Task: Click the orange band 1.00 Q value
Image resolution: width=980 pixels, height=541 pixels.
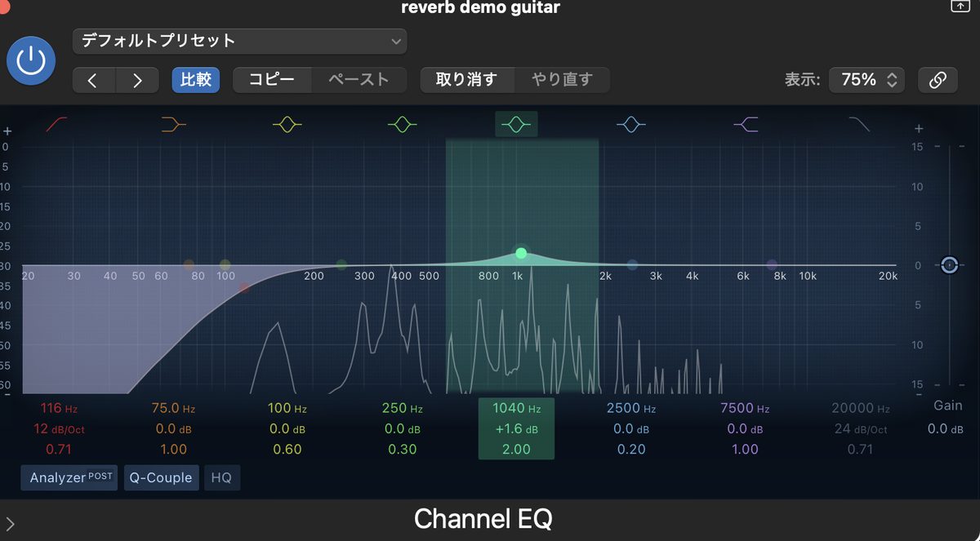Action: pyautogui.click(x=173, y=450)
